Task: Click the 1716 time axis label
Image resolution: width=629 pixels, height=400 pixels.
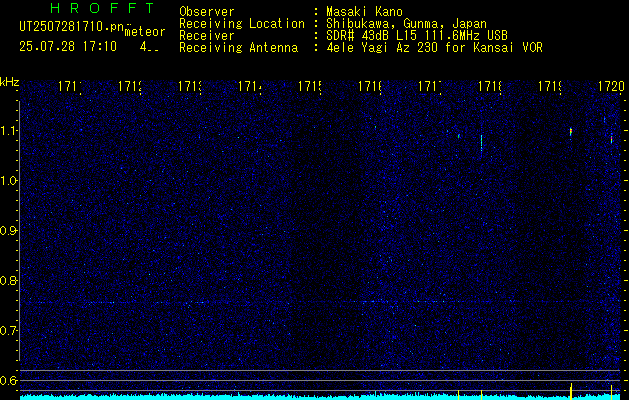Action: tap(370, 86)
